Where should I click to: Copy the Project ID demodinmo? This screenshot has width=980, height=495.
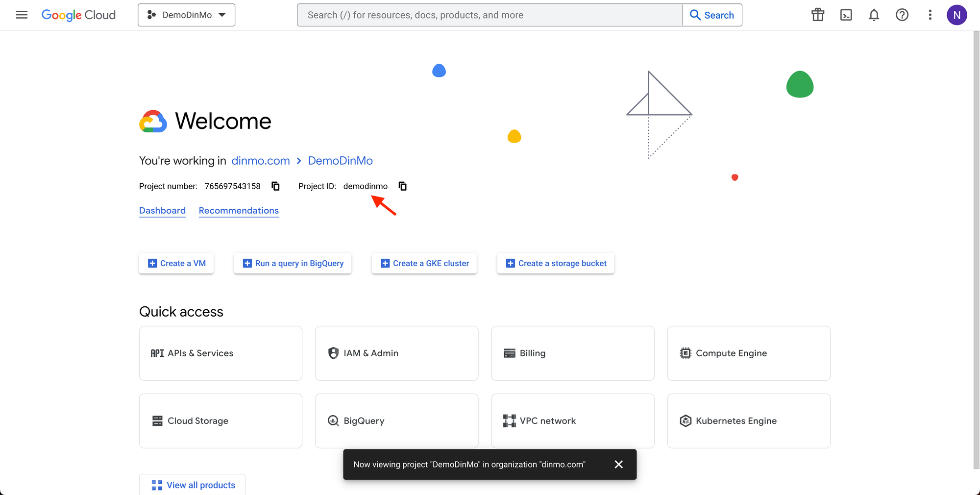(402, 186)
